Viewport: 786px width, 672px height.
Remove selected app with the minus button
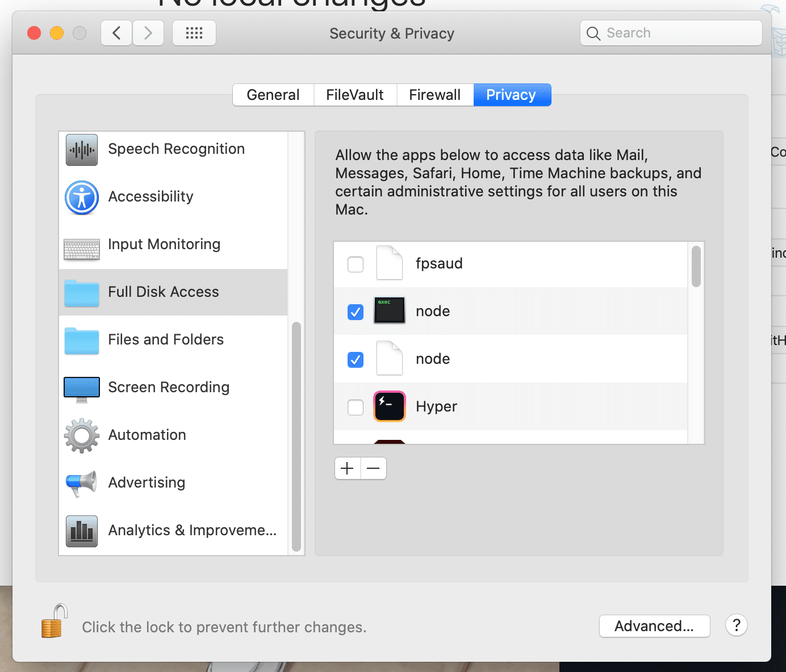point(373,468)
